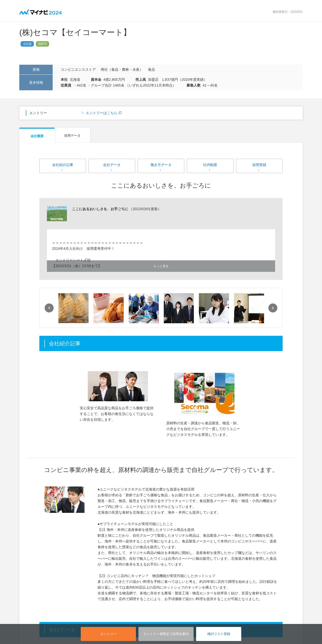Click the 最終更新日：2023/3/1 text

coord(288,12)
